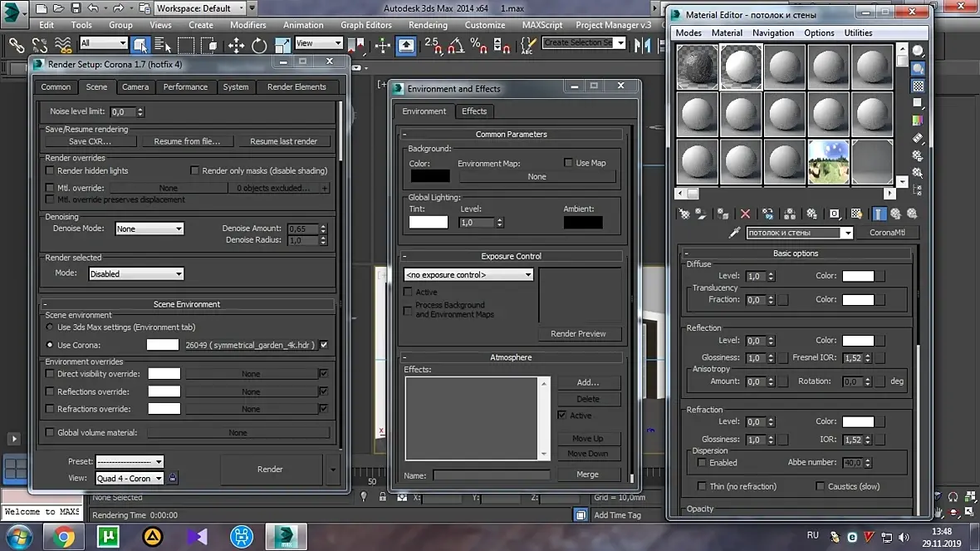980x551 pixels.
Task: Open Google Chrome from the taskbar
Action: coord(63,537)
